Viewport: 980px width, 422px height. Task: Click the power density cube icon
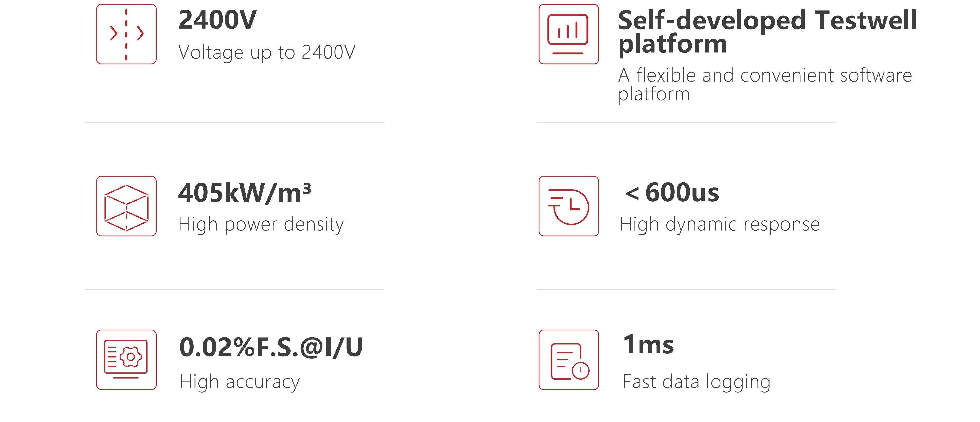126,206
